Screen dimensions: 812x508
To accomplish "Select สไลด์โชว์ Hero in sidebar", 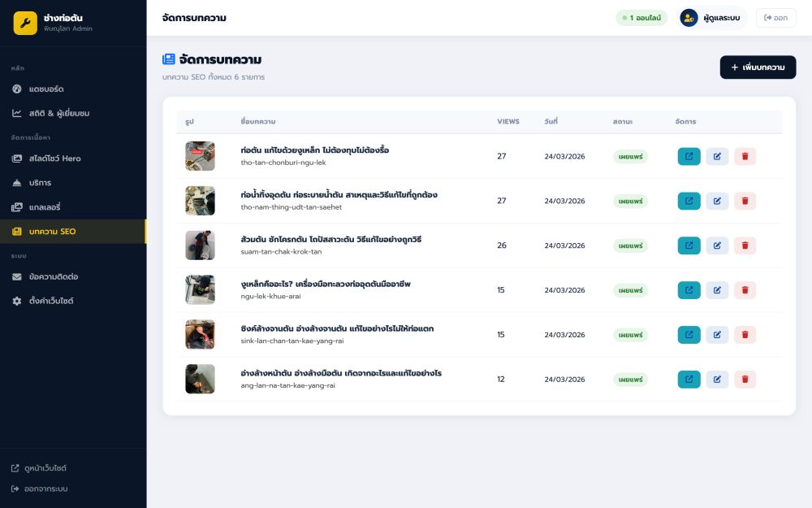I will point(54,158).
